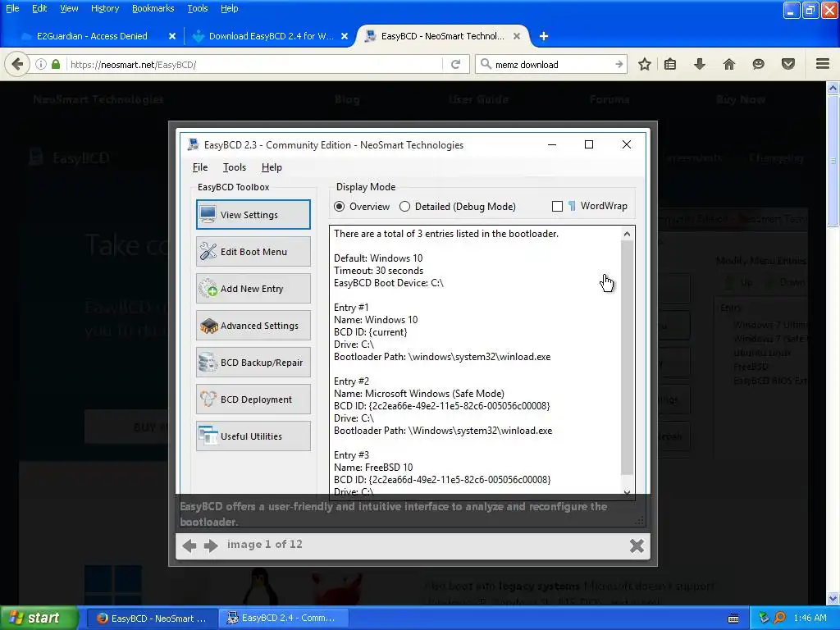Close the image lightbox with X
Screen dimensions: 840x630
click(x=637, y=546)
